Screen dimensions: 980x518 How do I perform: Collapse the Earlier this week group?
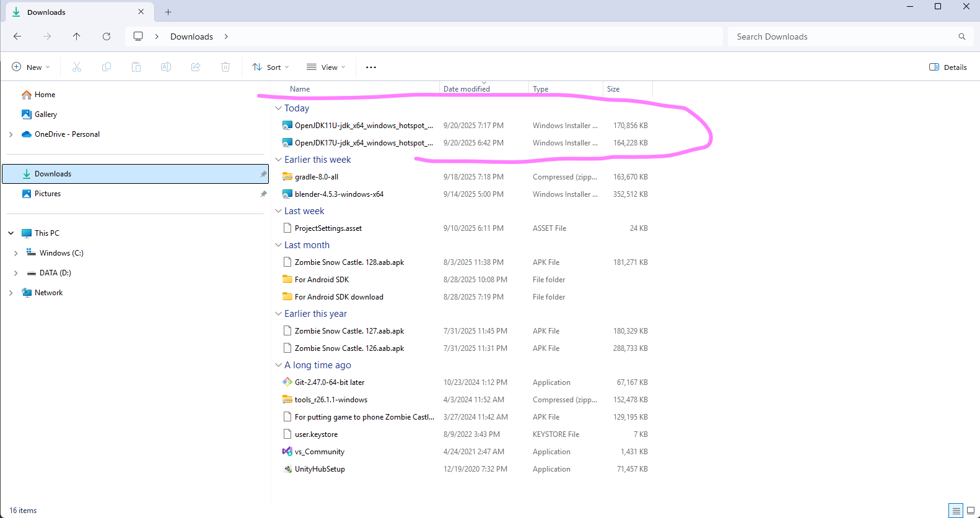point(278,160)
